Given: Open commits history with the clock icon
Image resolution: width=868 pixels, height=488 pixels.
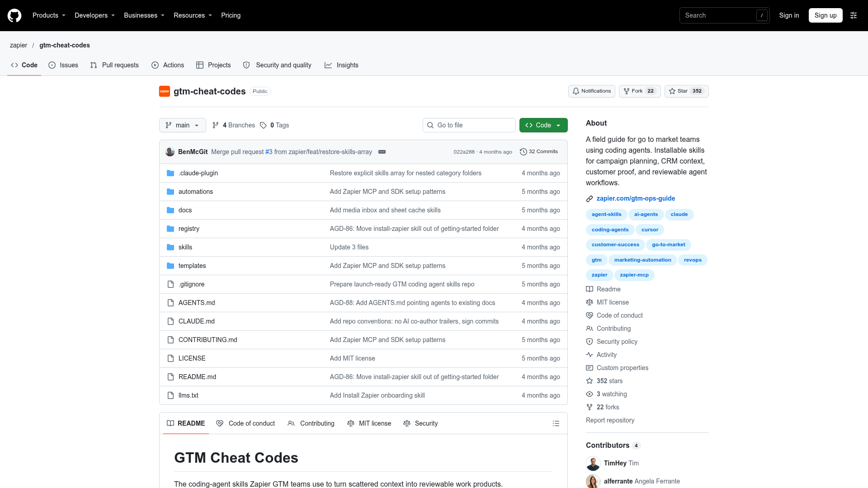Looking at the screenshot, I should tap(539, 152).
